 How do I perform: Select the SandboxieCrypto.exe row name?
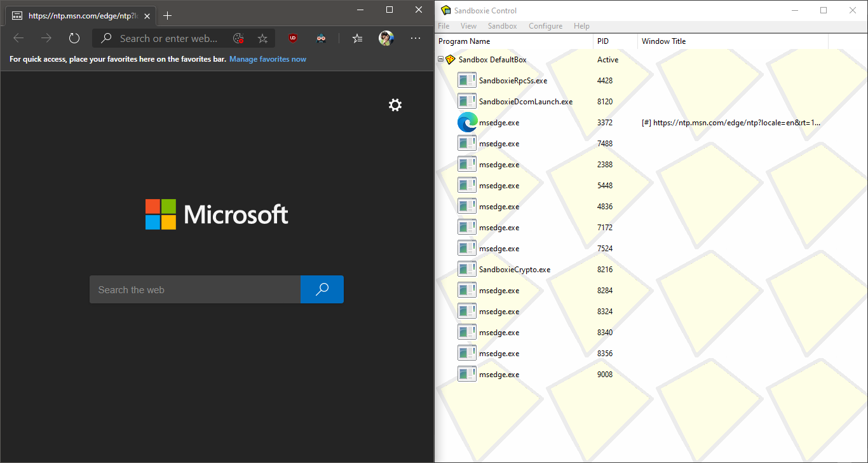pyautogui.click(x=515, y=270)
